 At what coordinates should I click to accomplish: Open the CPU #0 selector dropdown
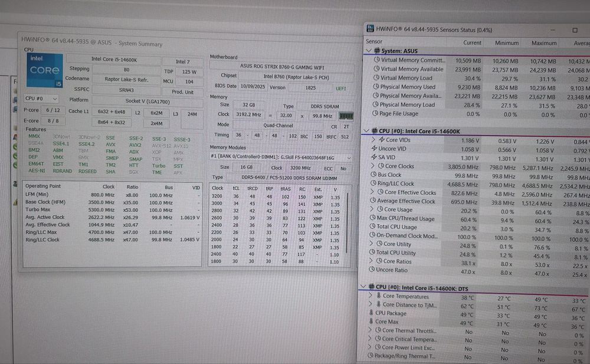pyautogui.click(x=41, y=99)
